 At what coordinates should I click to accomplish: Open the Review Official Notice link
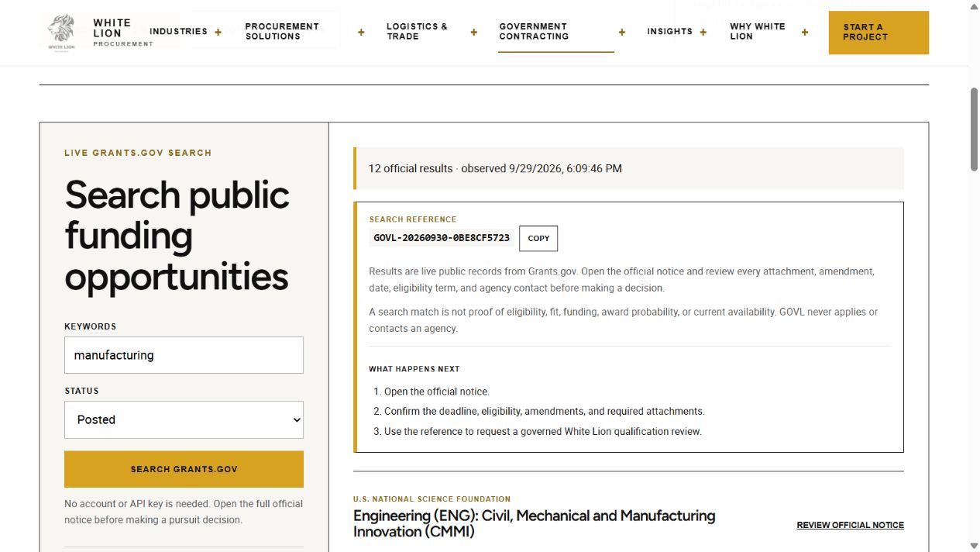coord(850,525)
